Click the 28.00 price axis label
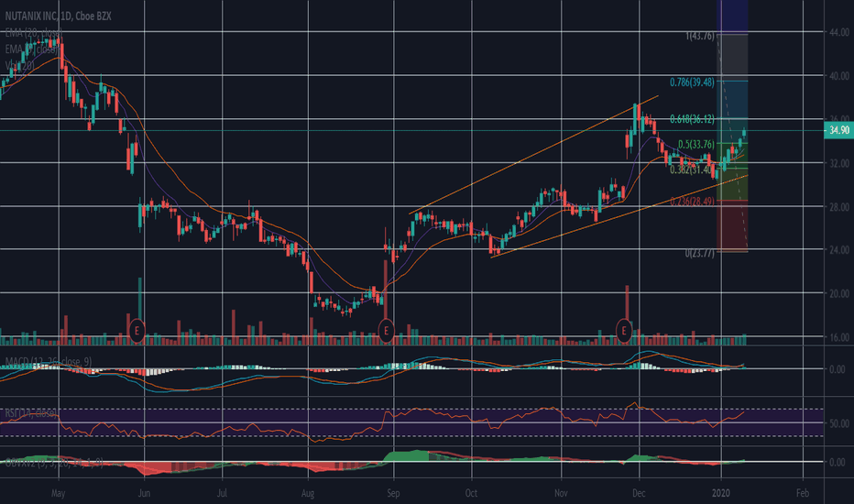 coord(839,206)
